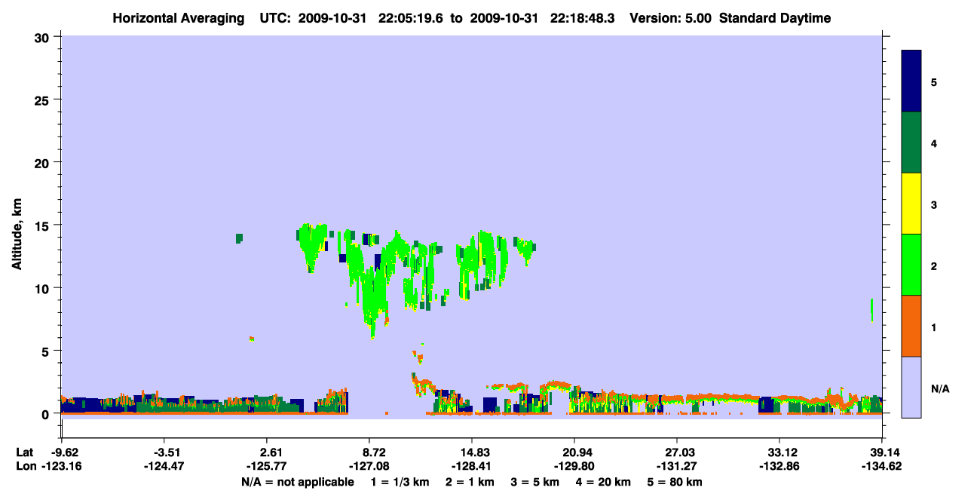Click the longitude value -125.77
Viewport: 980px width, 503px height.
(268, 466)
